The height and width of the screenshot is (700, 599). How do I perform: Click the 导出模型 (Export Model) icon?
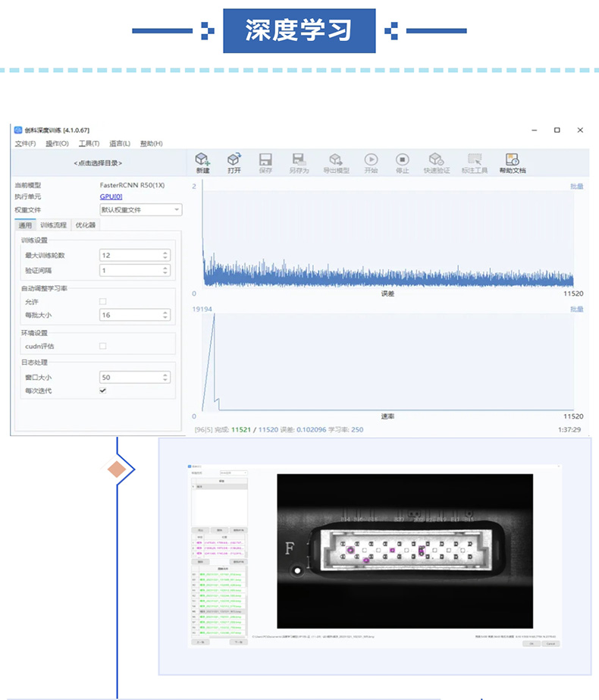pos(336,163)
